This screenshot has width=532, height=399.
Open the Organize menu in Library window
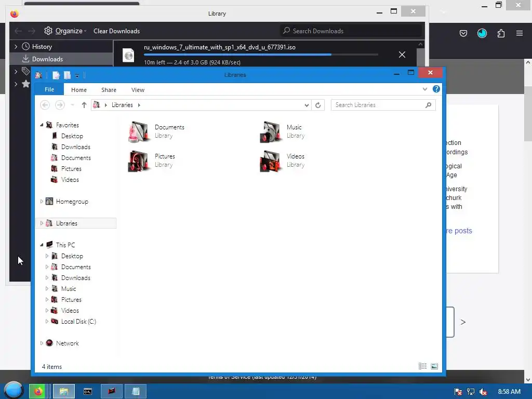65,31
